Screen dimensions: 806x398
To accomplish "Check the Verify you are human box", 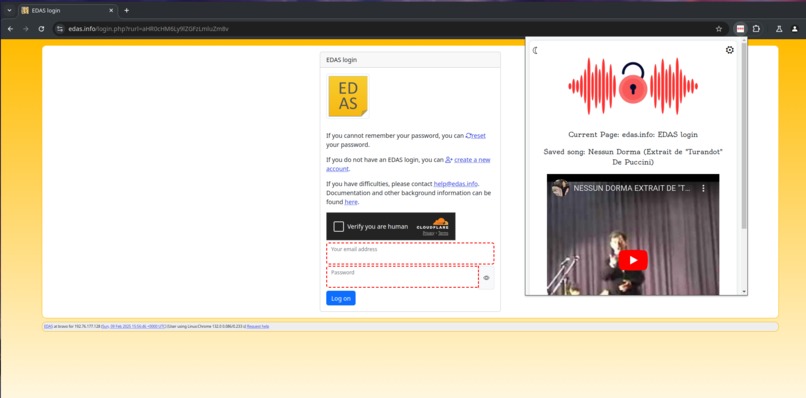I will click(x=338, y=226).
